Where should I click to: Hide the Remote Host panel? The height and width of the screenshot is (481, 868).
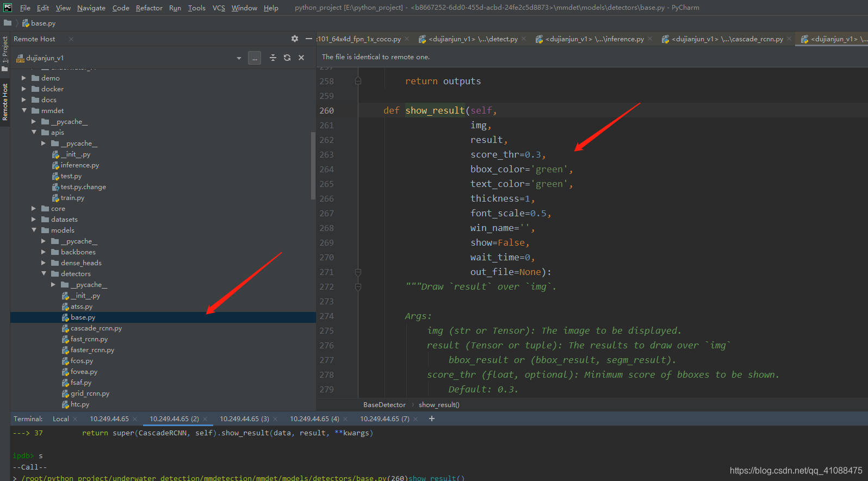pyautogui.click(x=309, y=39)
